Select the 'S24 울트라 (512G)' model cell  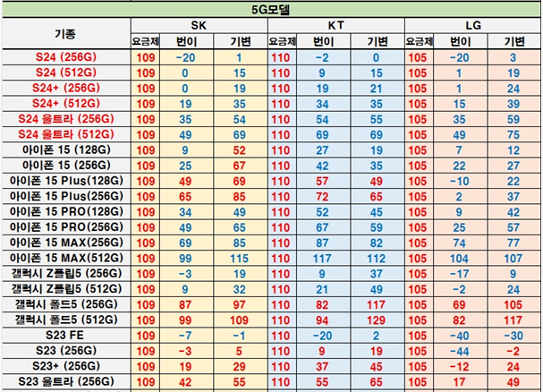coord(66,134)
